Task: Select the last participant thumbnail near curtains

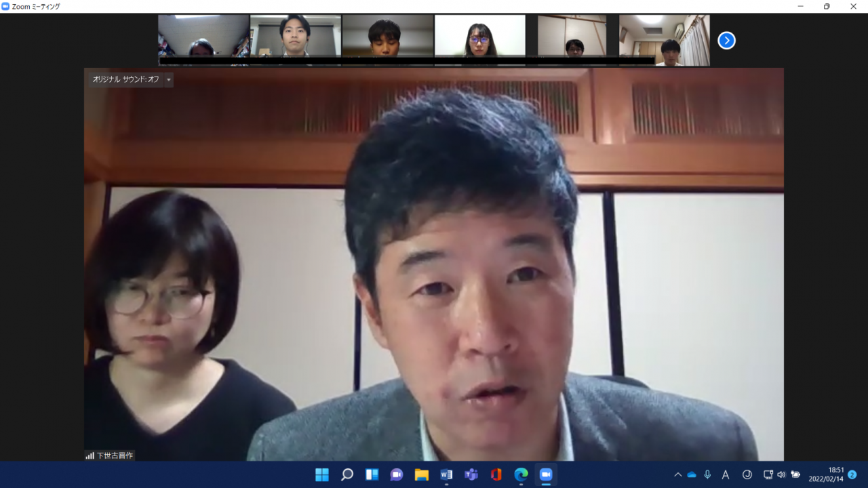Action: click(664, 40)
